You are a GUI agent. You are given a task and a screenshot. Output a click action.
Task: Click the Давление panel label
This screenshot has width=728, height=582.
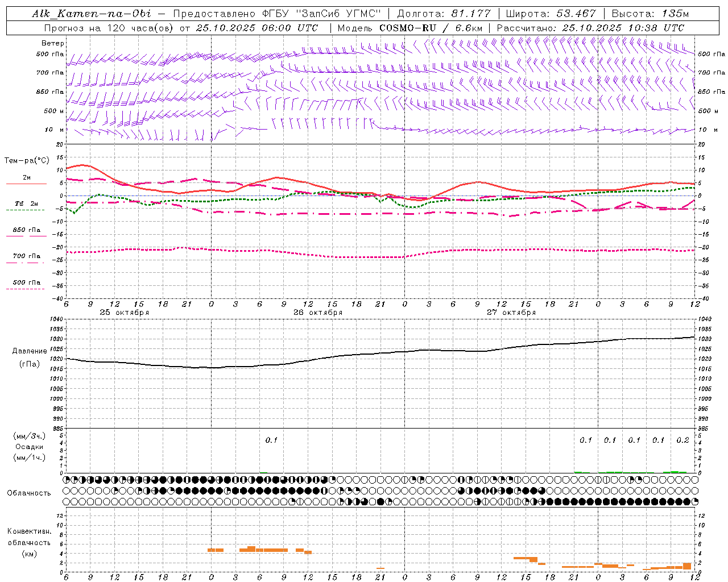tap(30, 351)
